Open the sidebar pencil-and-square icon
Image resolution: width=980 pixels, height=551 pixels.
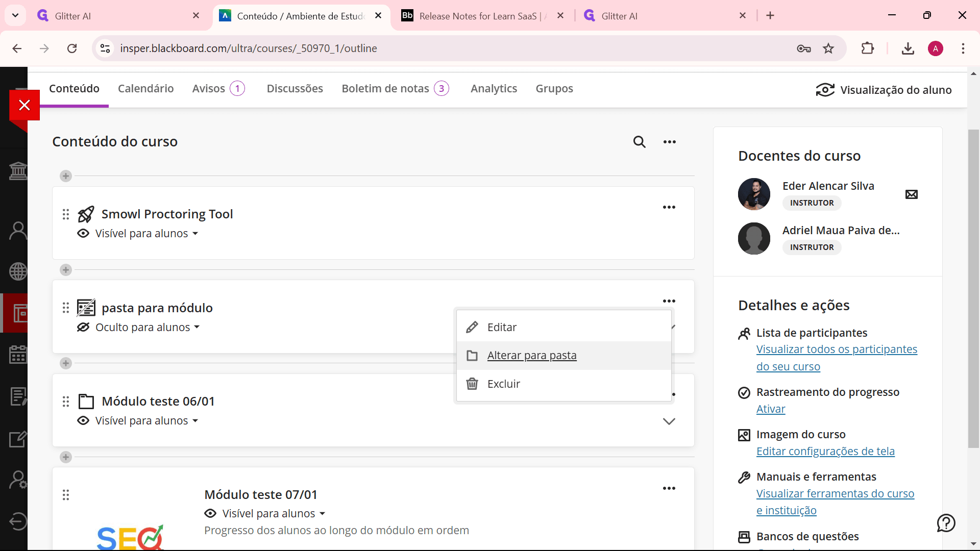(x=18, y=439)
